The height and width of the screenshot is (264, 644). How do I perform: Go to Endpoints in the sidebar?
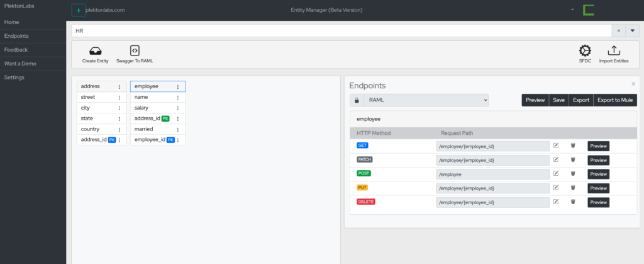(16, 36)
